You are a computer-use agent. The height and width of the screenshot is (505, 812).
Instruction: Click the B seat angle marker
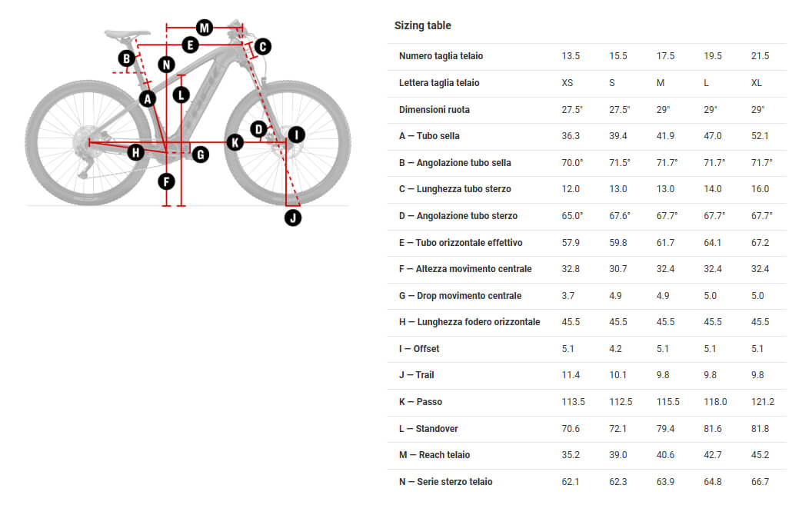[126, 58]
